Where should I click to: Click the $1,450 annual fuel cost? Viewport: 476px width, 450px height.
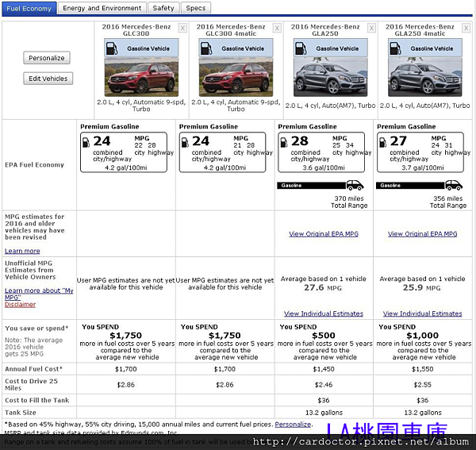coord(324,369)
